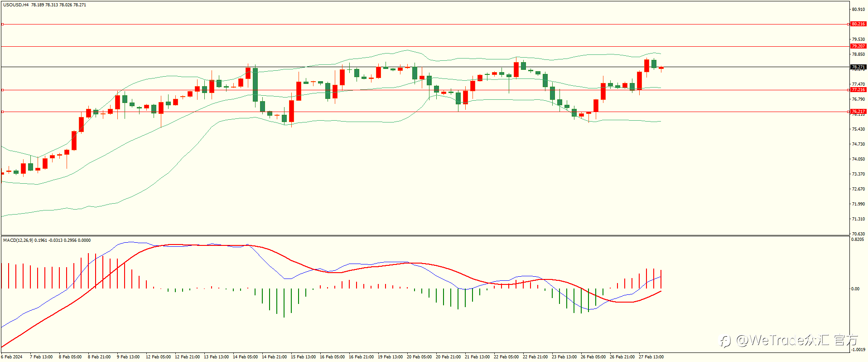This screenshot has height=362, width=868.
Task: Click the 22 Feb 21:00 time label
Action: (535, 357)
